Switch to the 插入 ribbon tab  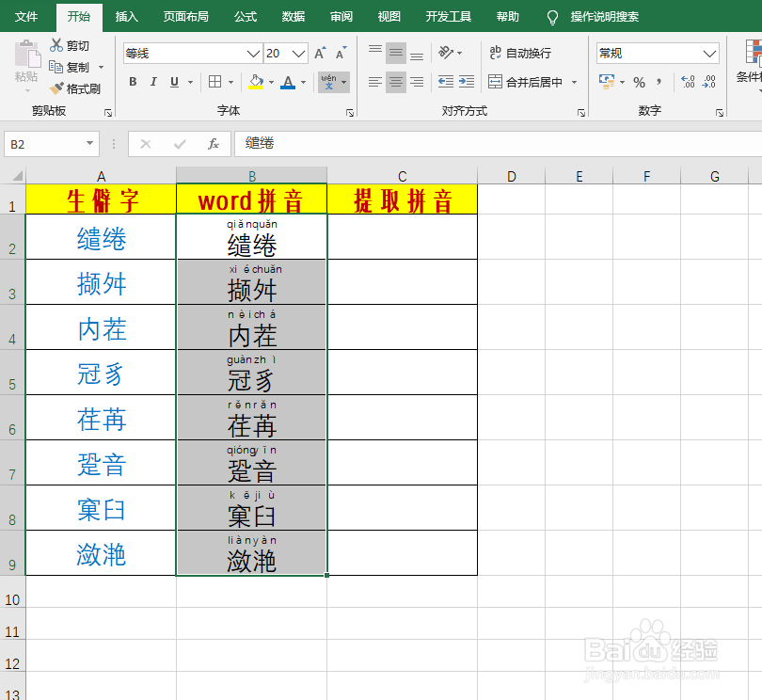pyautogui.click(x=126, y=16)
